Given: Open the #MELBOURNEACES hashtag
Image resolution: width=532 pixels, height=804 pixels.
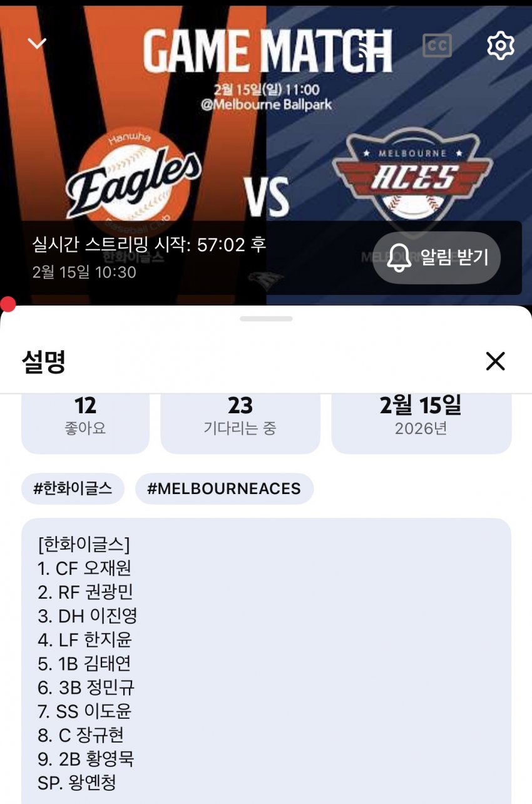Looking at the screenshot, I should click(x=224, y=488).
